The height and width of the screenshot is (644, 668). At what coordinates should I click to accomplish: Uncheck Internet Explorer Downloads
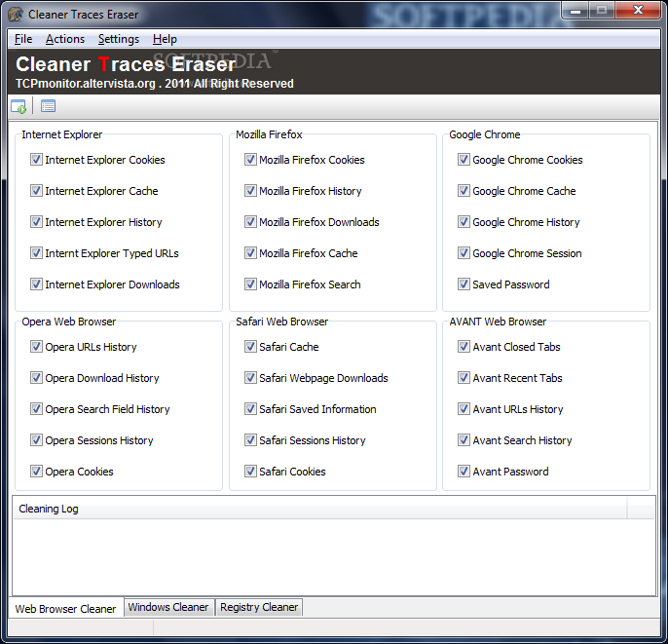coord(36,284)
